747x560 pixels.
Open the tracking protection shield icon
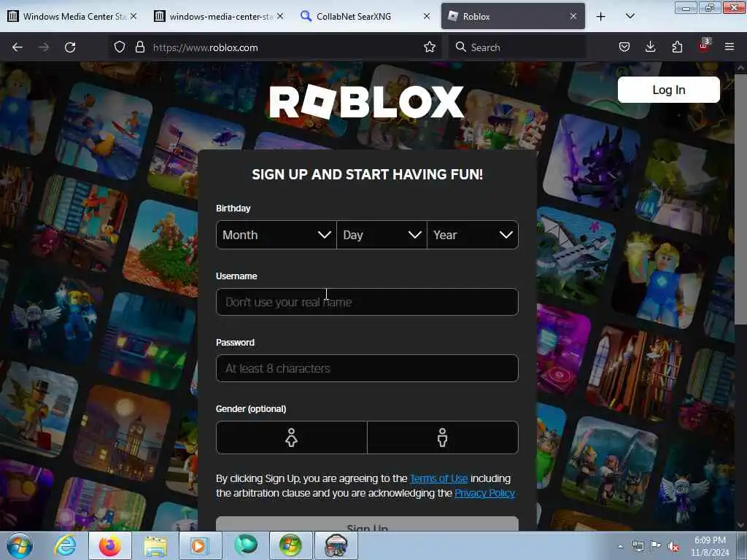tap(120, 47)
